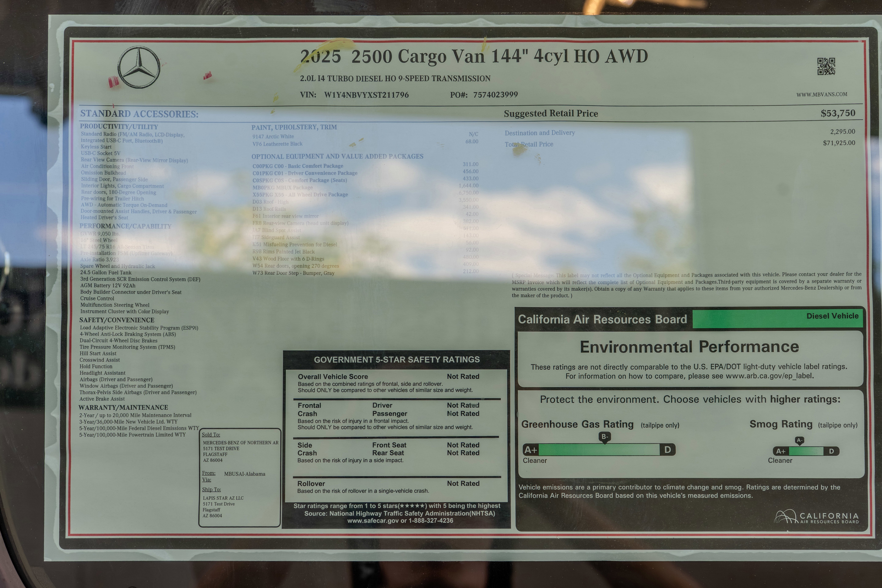Screen dimensions: 882x588
Task: Click the '24.5 Gallon Fuel Tank' line
Action: point(106,273)
